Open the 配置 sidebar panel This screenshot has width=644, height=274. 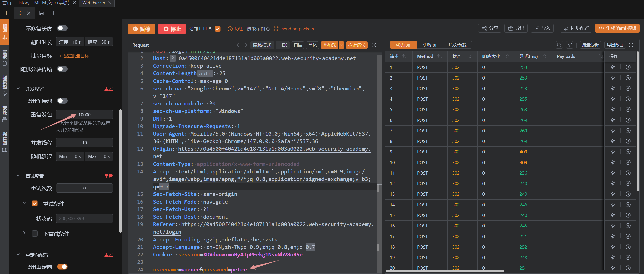pos(5,32)
